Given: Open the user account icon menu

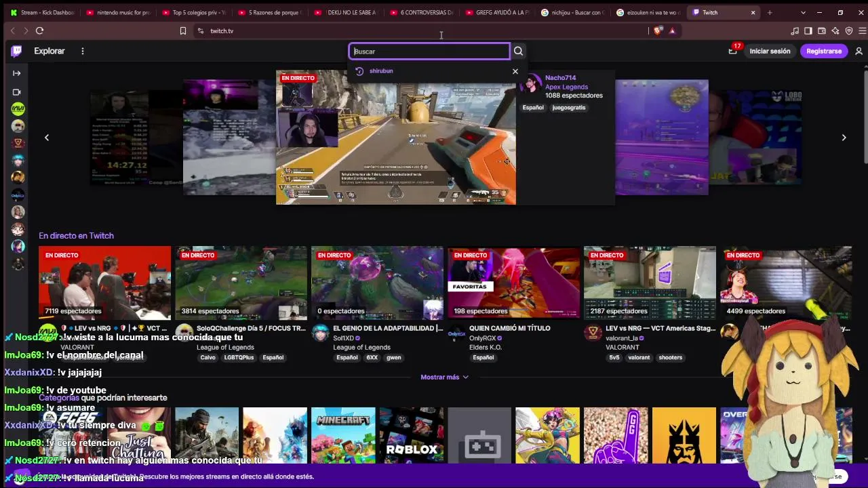Looking at the screenshot, I should 859,51.
